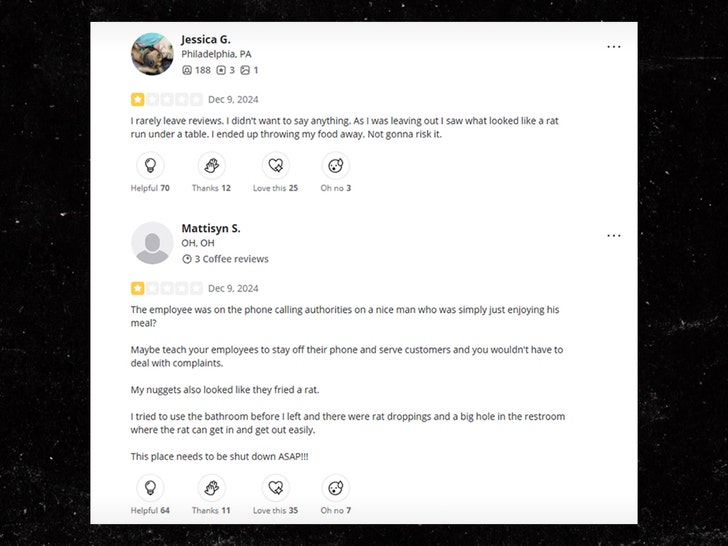Click Mattisyn S.'s default avatar
Screen dimensions: 728x546
[152, 243]
